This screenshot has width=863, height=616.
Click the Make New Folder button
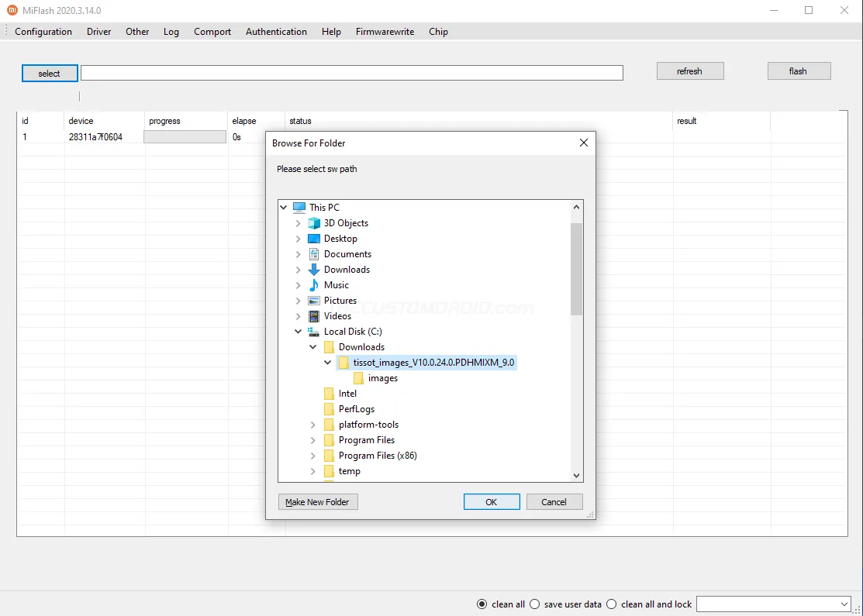(x=317, y=501)
